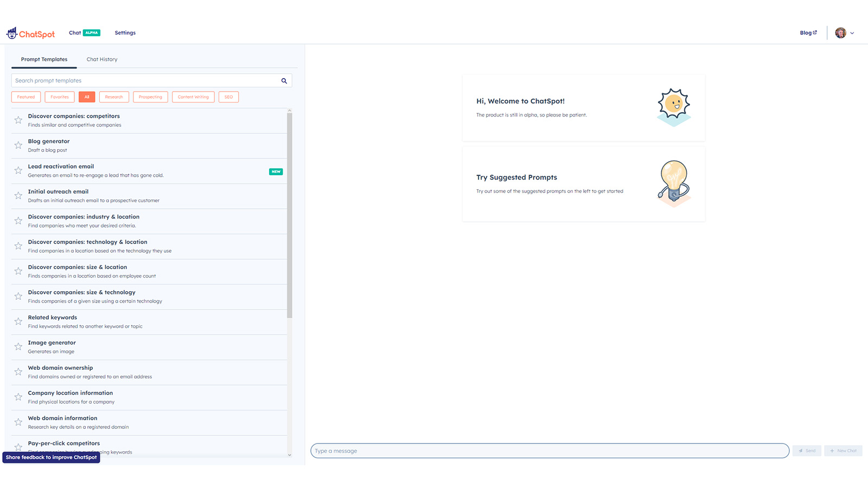Screen dimensions: 868x488
Task: Toggle star for technology & location template
Action: click(18, 246)
